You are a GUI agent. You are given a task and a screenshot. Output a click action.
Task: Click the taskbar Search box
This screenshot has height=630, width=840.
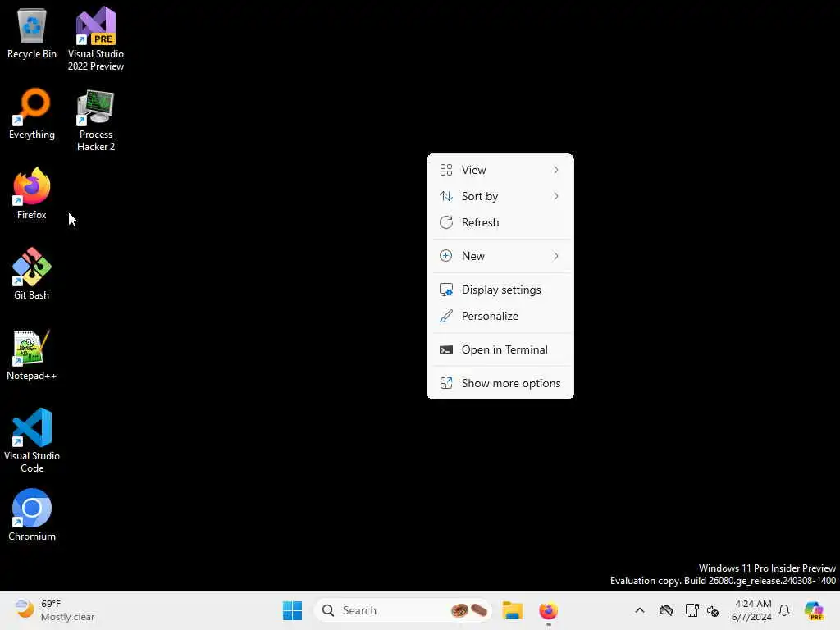[x=403, y=610]
